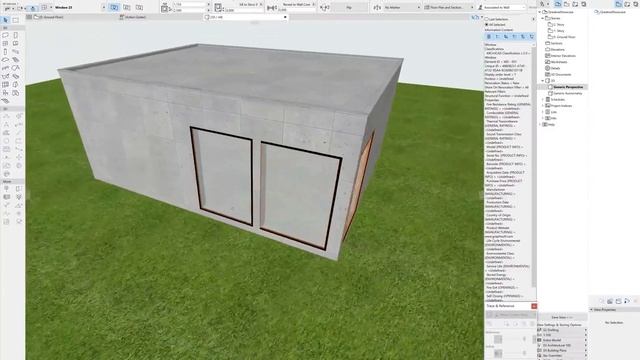The width and height of the screenshot is (640, 360).
Task: Choose the third geometry method icon in Info Box
Action: pyautogui.click(x=139, y=7)
